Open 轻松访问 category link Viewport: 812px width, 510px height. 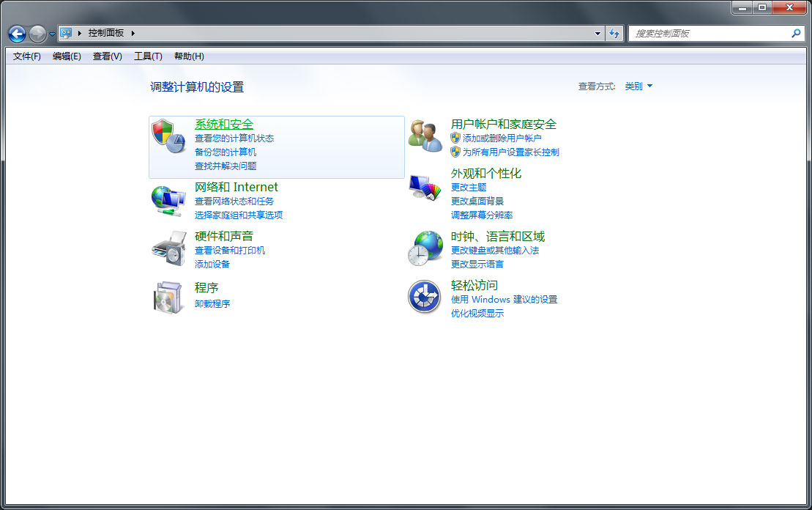[474, 286]
